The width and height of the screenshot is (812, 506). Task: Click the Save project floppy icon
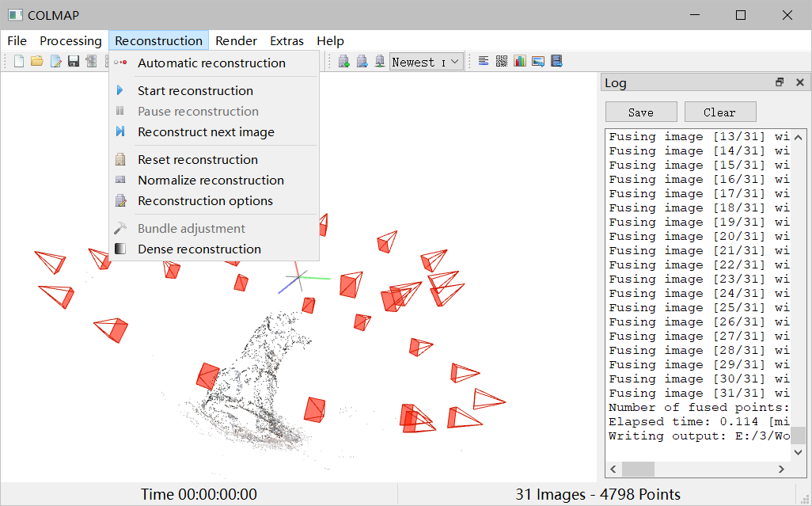pyautogui.click(x=74, y=62)
